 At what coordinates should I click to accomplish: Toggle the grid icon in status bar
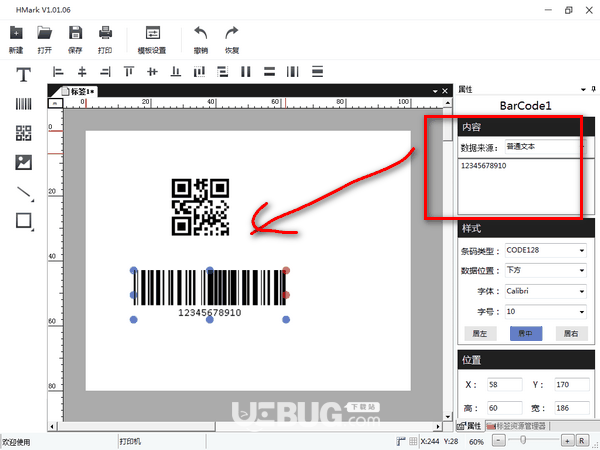click(x=413, y=441)
